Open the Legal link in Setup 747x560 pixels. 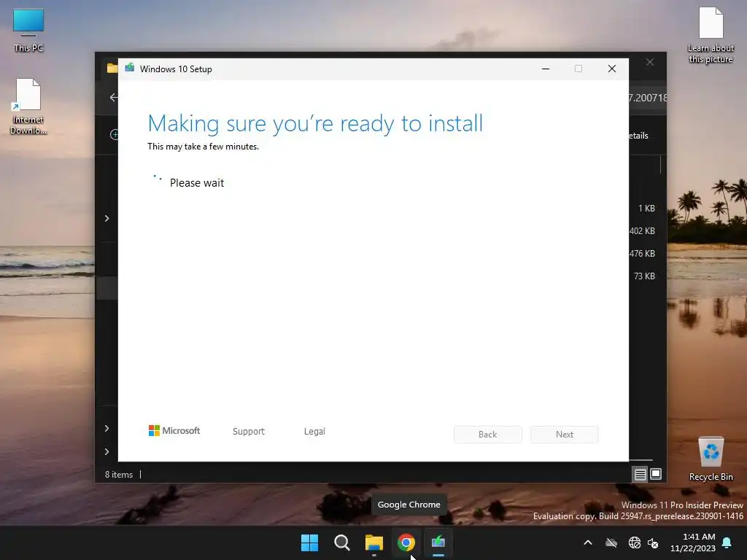point(314,432)
